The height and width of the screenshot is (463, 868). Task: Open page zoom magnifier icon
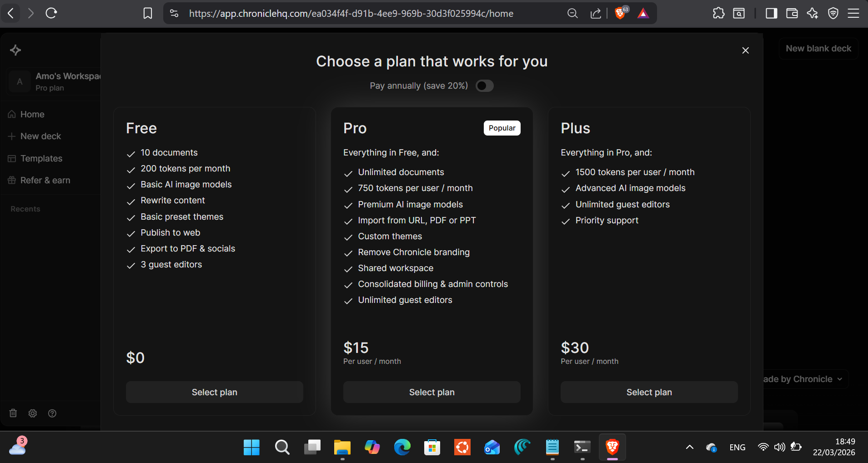click(x=572, y=13)
